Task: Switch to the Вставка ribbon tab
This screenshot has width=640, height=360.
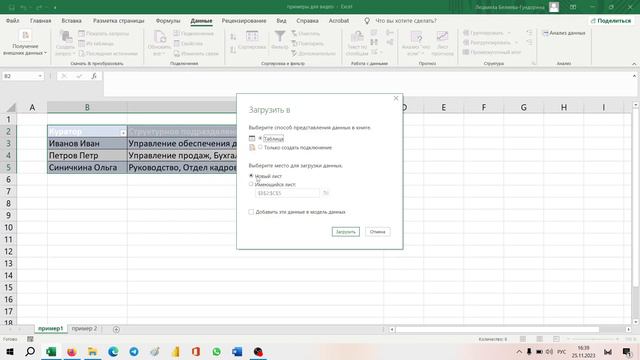Action: tap(71, 20)
